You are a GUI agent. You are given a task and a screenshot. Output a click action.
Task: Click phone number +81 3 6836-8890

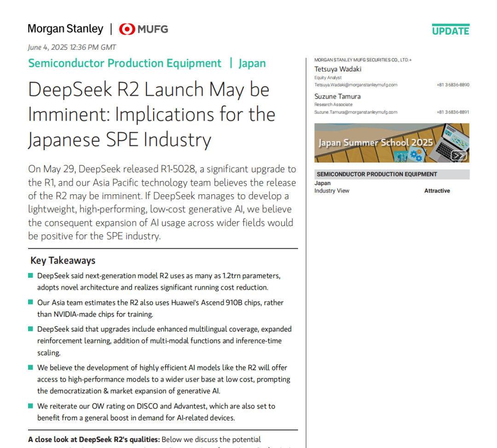pos(453,85)
